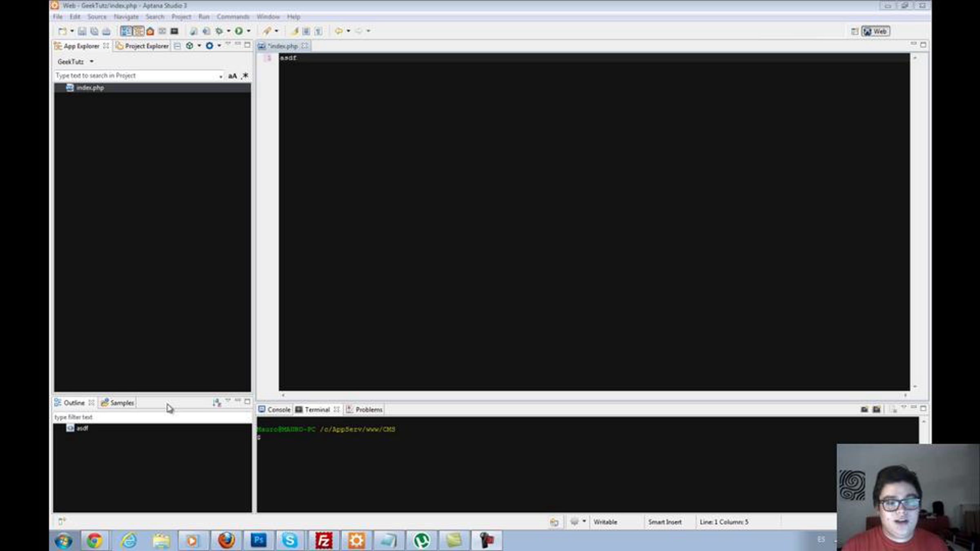
Task: Toggle regular expression search asterisk
Action: 245,76
